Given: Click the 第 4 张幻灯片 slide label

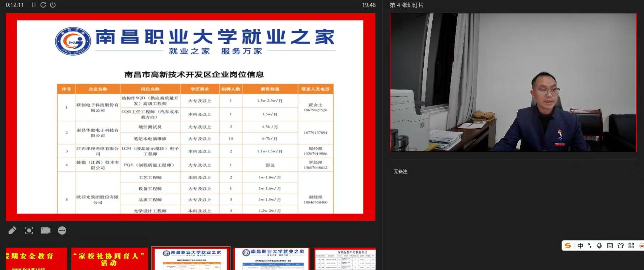Looking at the screenshot, I should pyautogui.click(x=406, y=5).
